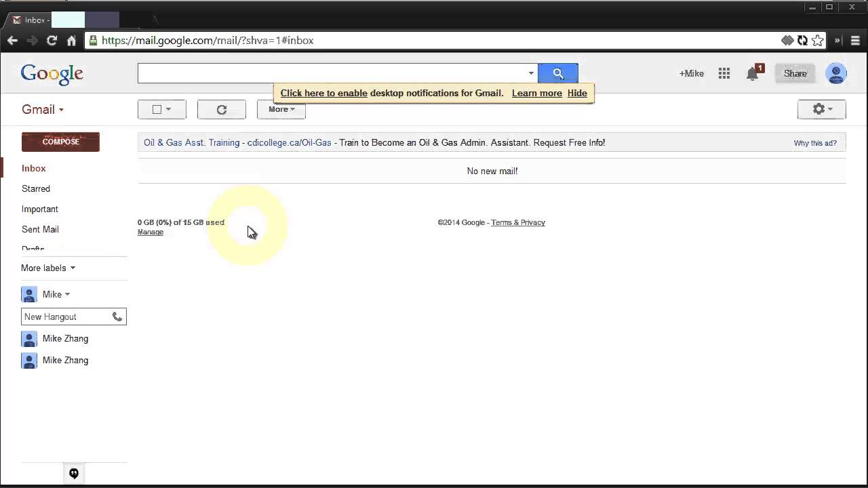Open the Google apps grid

(724, 73)
